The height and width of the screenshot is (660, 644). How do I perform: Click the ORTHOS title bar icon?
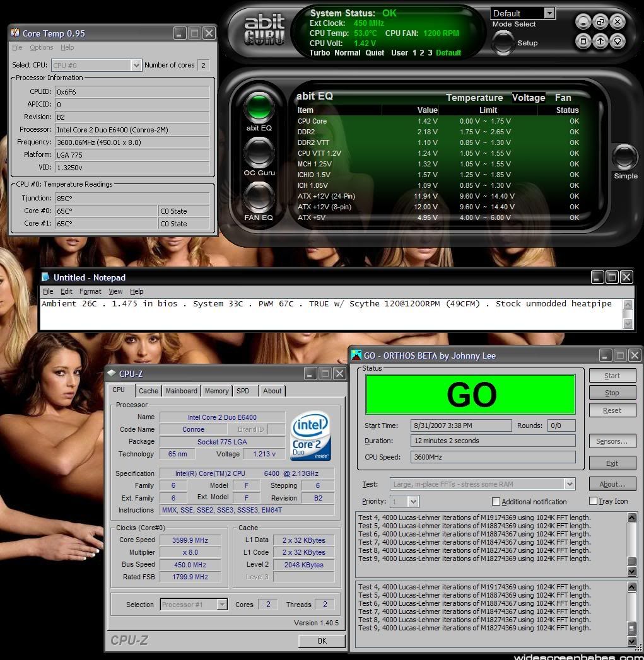pos(356,356)
